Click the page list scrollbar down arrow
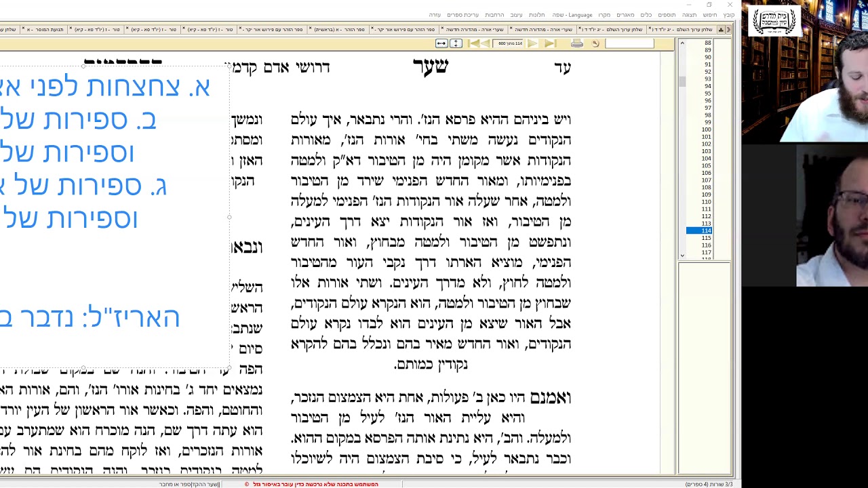The image size is (868, 488). click(x=682, y=256)
